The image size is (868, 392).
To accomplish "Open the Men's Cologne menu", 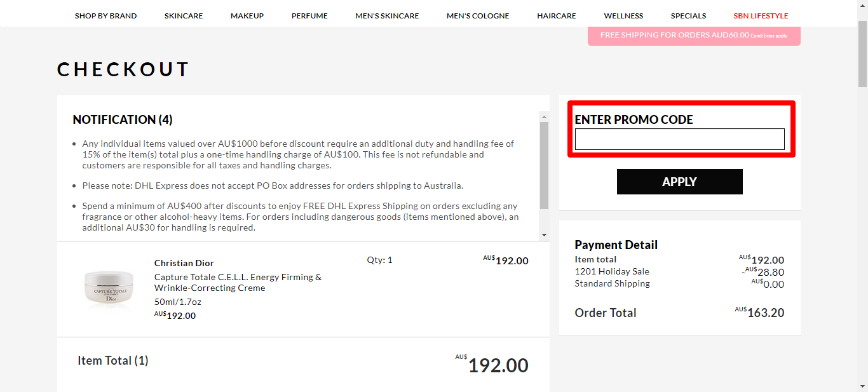I will click(x=478, y=16).
